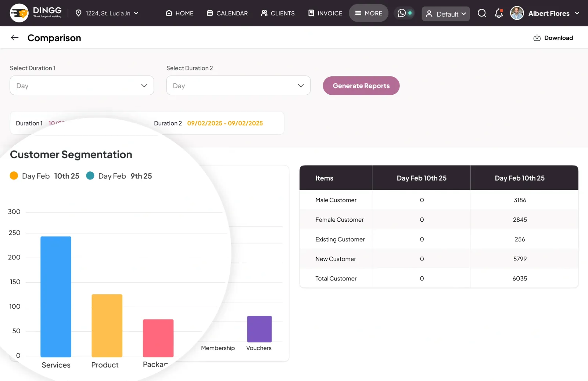
Task: Click the Total Customer row label
Action: (336, 279)
